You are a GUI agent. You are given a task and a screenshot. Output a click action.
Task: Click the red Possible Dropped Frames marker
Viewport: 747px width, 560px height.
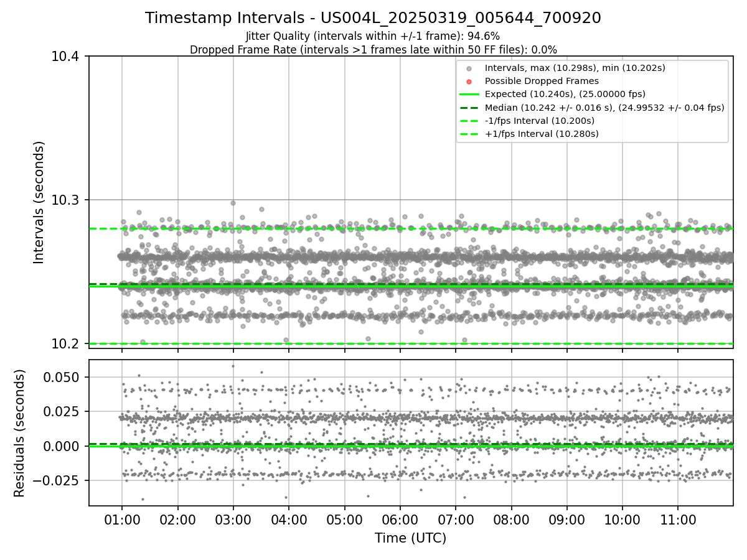pos(469,82)
